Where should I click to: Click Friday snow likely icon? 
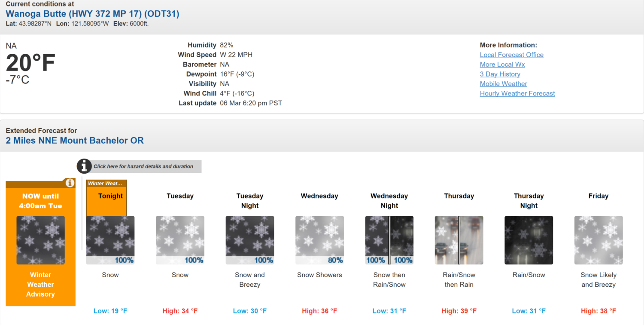[x=598, y=240]
